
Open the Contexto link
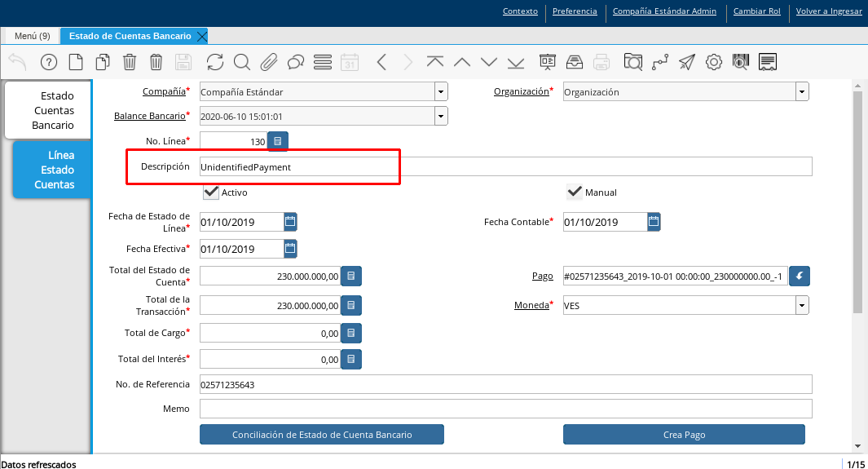[520, 11]
